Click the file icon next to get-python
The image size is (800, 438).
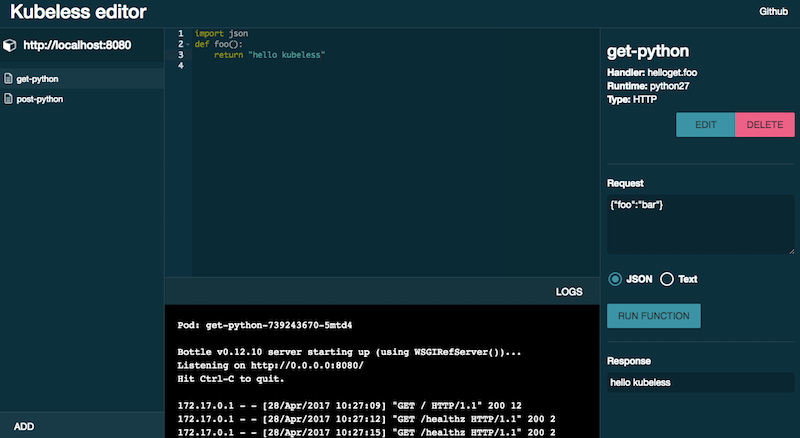[x=8, y=79]
